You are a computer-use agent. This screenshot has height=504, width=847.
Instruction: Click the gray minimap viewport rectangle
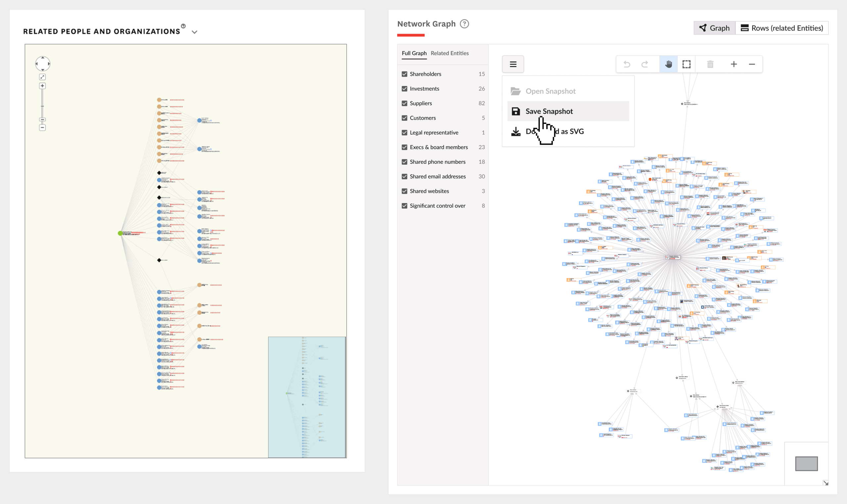[x=806, y=464]
